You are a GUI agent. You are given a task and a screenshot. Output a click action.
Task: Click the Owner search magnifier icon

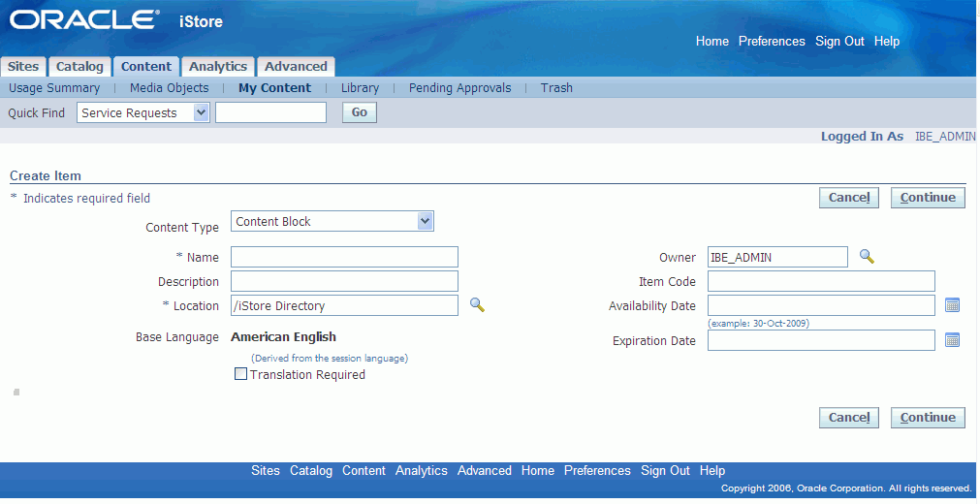(867, 257)
